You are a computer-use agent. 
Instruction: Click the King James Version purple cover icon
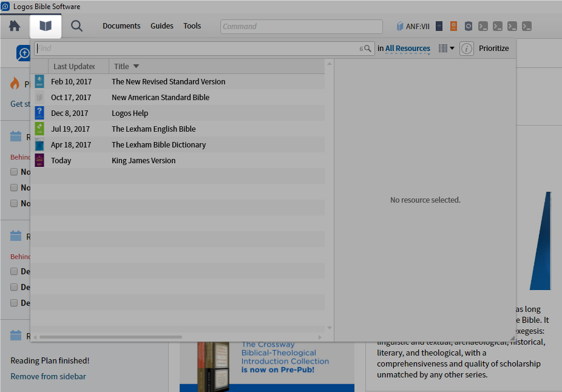[x=39, y=160]
